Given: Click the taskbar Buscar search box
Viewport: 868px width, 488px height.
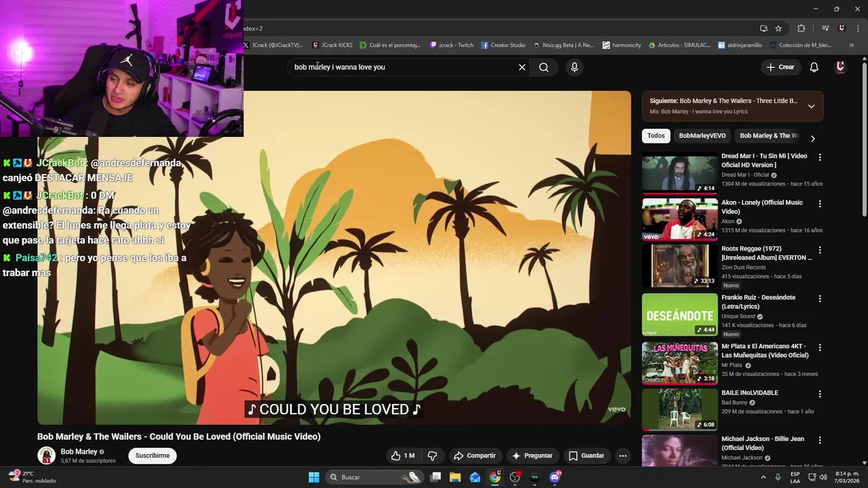Looking at the screenshot, I should pyautogui.click(x=374, y=477).
